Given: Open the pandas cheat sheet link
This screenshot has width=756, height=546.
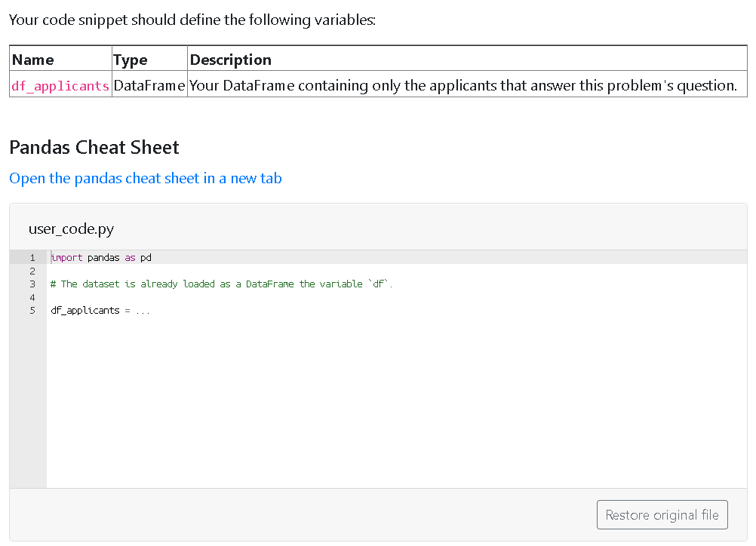Looking at the screenshot, I should pos(145,178).
